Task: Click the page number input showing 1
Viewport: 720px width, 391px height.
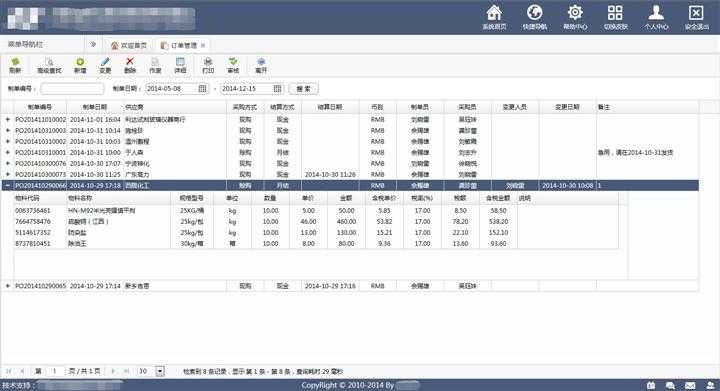Action: [55, 371]
